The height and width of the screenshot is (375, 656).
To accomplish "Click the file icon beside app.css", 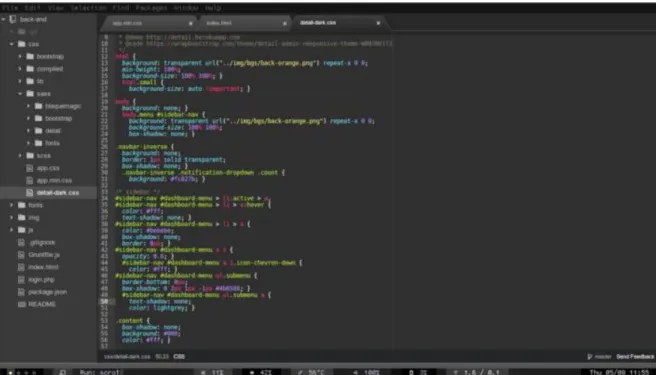I will tap(30, 168).
